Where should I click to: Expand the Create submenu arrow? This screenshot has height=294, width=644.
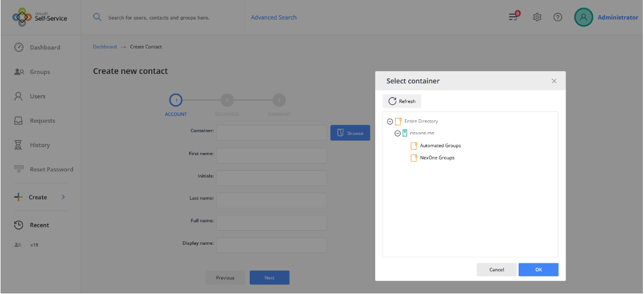63,197
